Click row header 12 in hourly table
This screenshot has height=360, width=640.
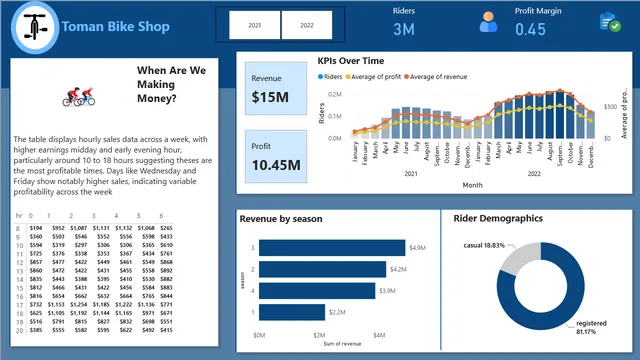19,262
